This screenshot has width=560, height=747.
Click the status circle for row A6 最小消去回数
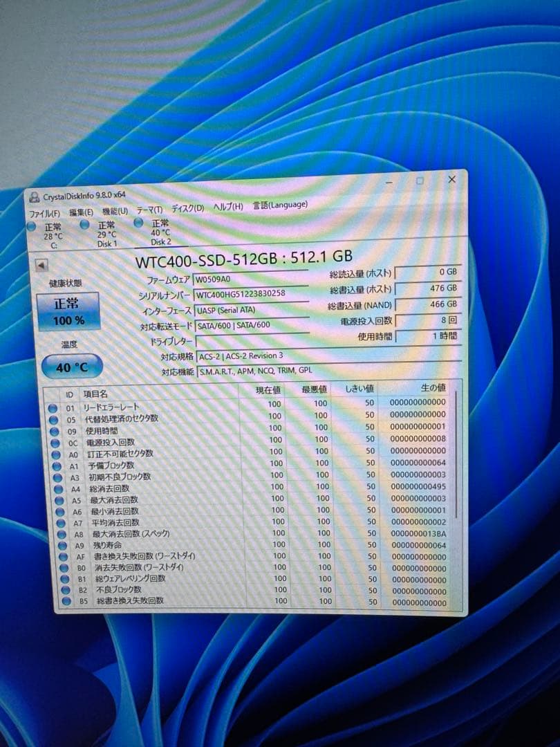[60, 512]
